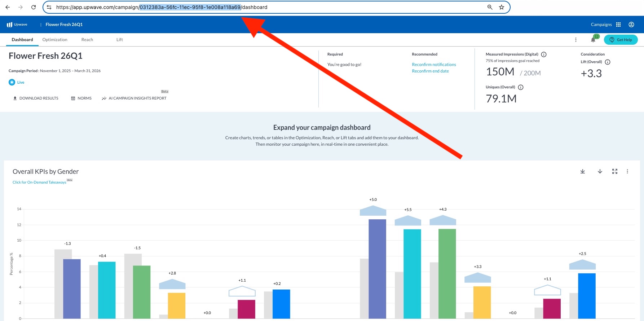Open the page-level three-dot menu

tap(575, 40)
